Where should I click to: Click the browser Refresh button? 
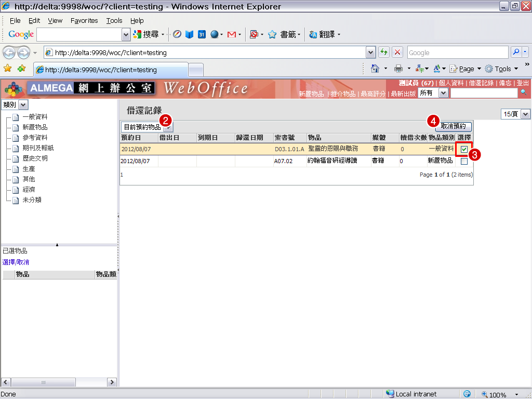(384, 52)
